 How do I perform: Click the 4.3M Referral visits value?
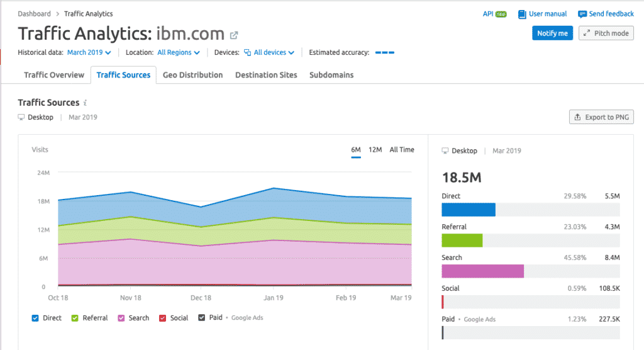(x=613, y=227)
